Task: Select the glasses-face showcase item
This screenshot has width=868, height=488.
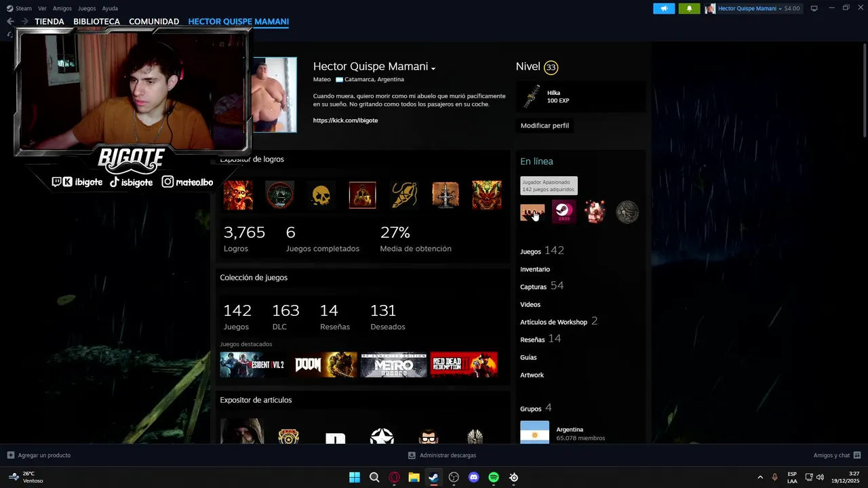Action: [x=429, y=436]
